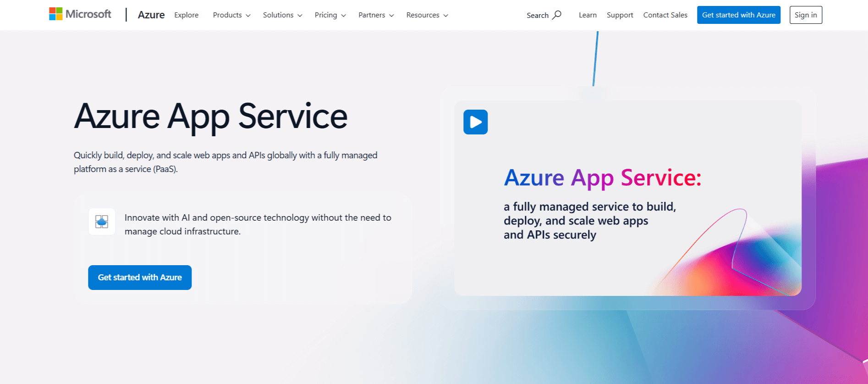This screenshot has height=384, width=868.
Task: Play the Azure App Service video
Action: 475,122
